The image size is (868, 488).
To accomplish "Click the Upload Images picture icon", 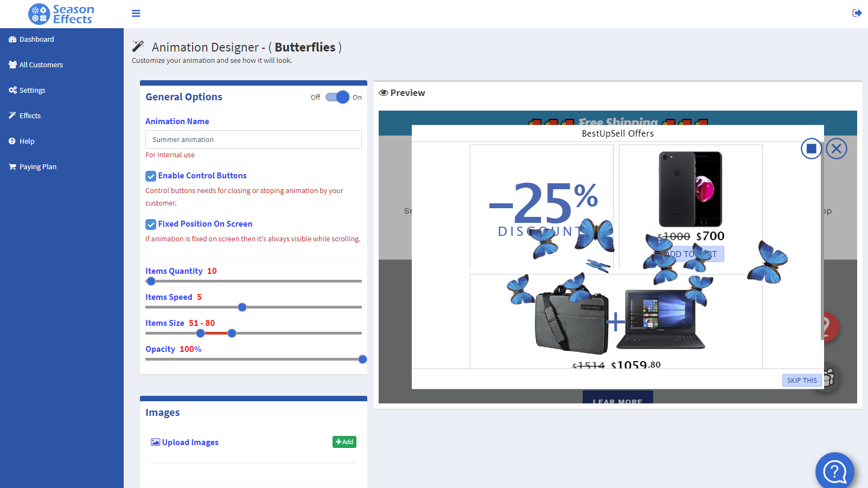I will 155,442.
